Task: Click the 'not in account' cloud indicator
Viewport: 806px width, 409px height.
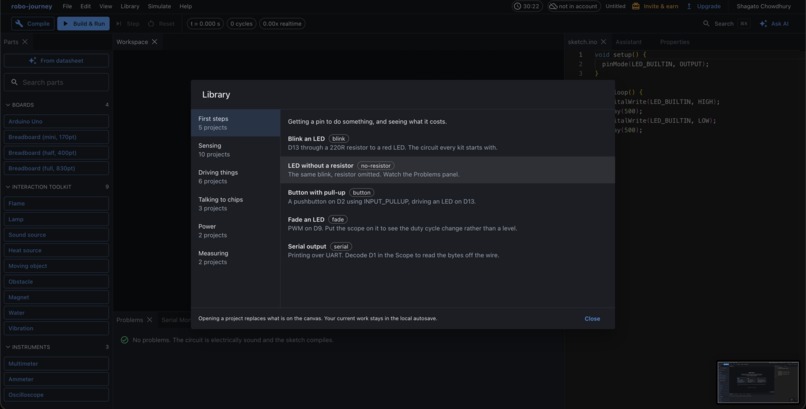Action: tap(574, 6)
